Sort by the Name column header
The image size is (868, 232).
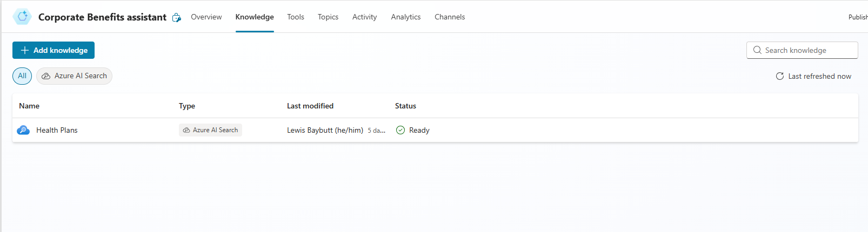point(29,106)
